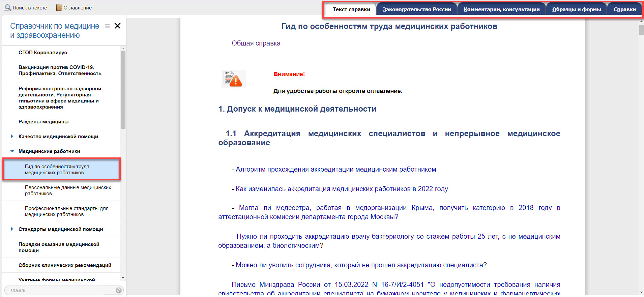
Task: Open Реформа контрольно-надзорной деятельности item
Action: (x=61, y=98)
